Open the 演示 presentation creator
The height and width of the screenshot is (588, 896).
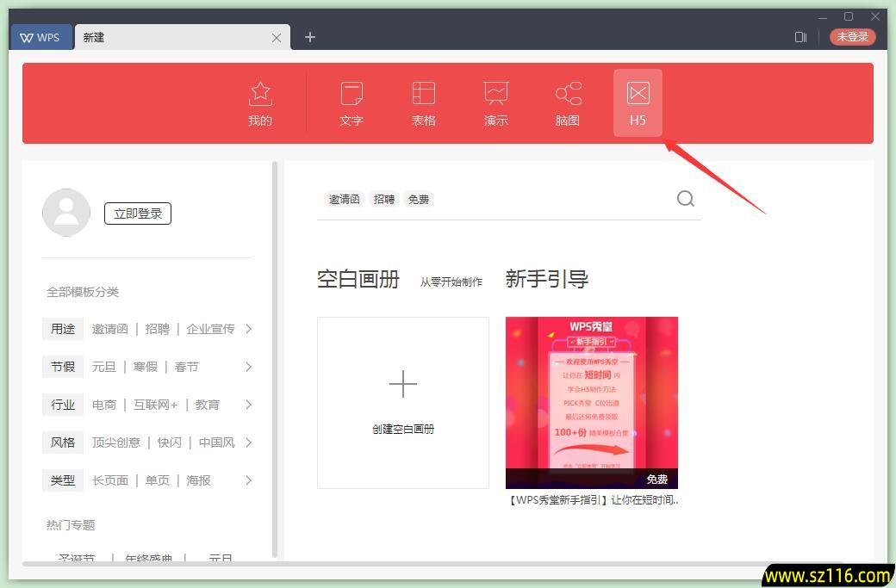pos(495,102)
